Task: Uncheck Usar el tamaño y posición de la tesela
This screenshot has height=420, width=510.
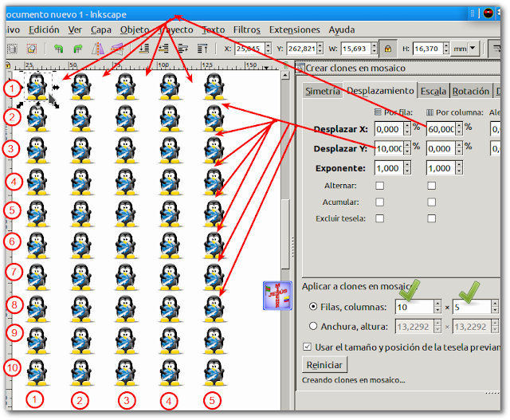Action: (307, 347)
